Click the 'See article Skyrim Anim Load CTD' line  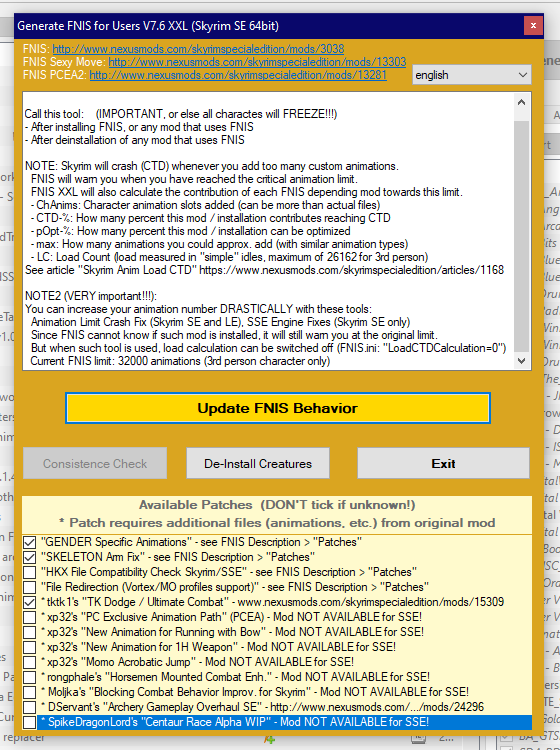(264, 270)
